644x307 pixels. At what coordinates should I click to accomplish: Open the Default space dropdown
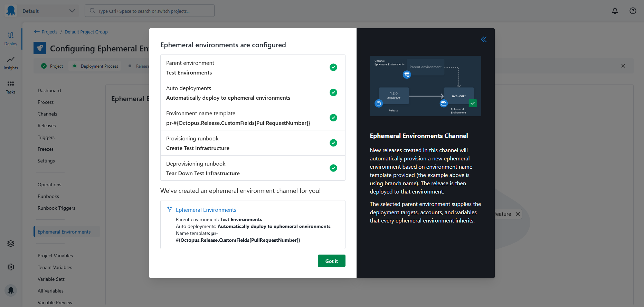pos(48,11)
